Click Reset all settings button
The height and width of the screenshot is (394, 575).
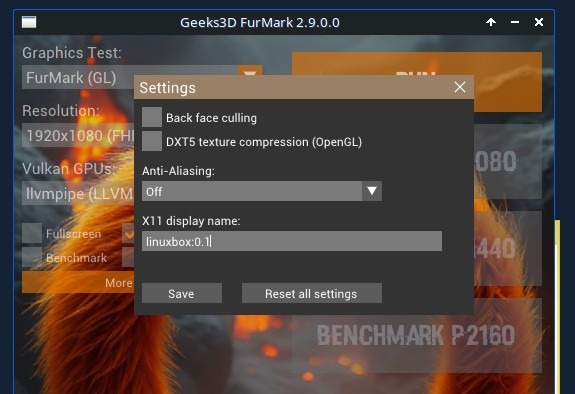(312, 293)
